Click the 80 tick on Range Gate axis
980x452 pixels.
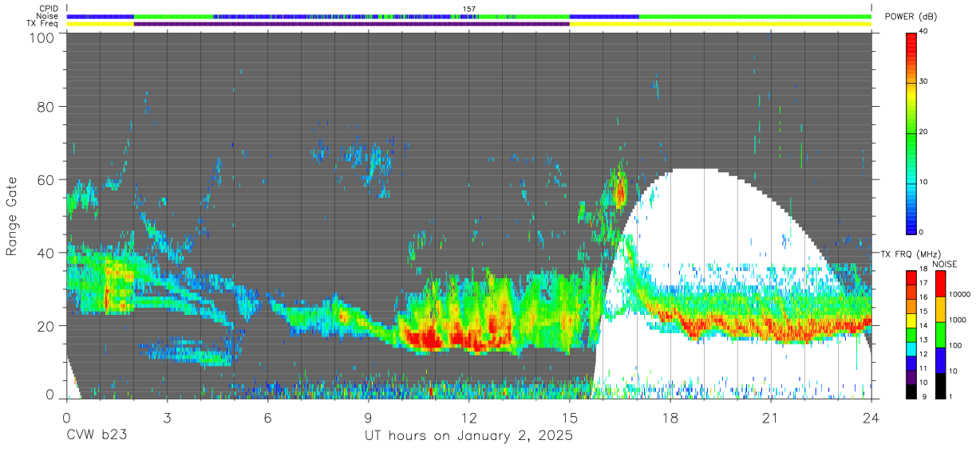tap(46, 106)
